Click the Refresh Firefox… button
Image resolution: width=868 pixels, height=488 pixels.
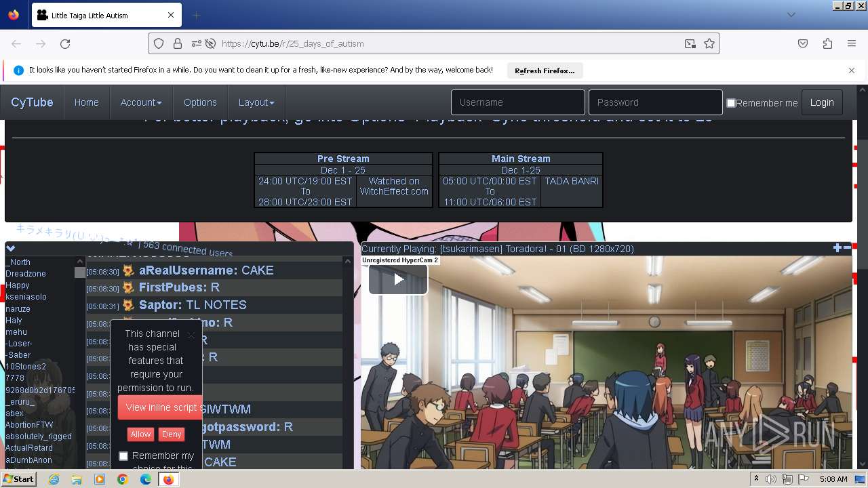545,70
